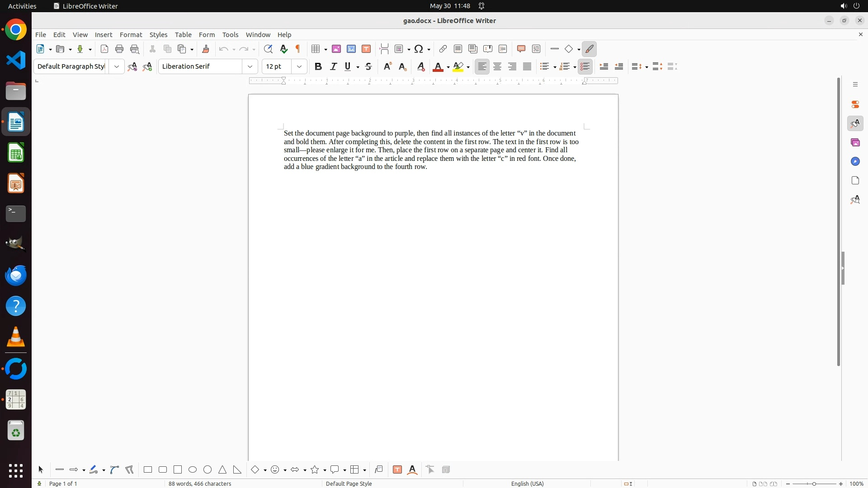Image resolution: width=868 pixels, height=488 pixels.
Task: Click the Insert Special Character omega icon
Action: (419, 49)
